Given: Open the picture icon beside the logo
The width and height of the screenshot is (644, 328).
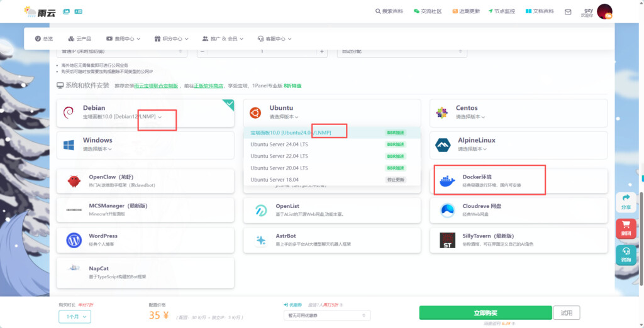Looking at the screenshot, I should point(66,11).
